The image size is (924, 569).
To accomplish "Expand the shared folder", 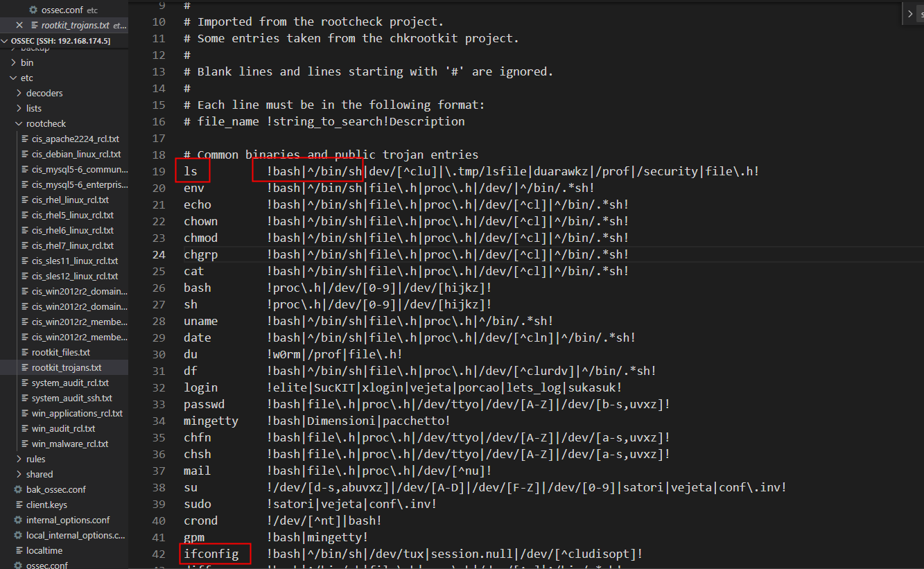I will (x=19, y=474).
